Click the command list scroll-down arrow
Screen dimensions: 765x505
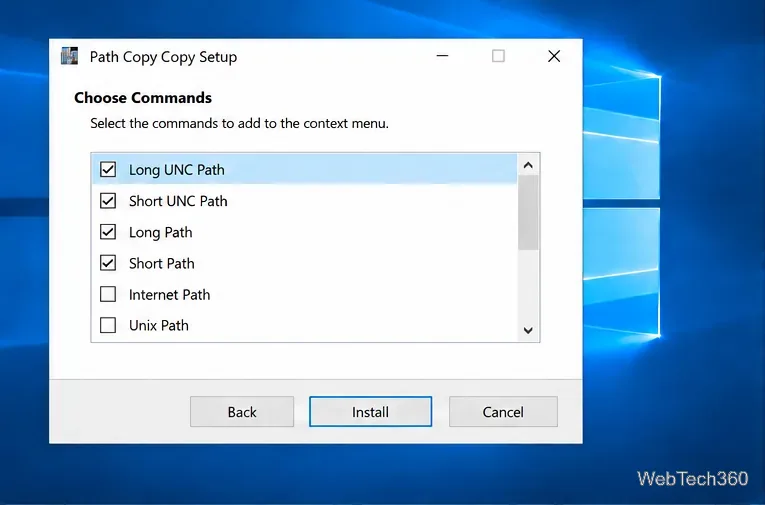(528, 330)
